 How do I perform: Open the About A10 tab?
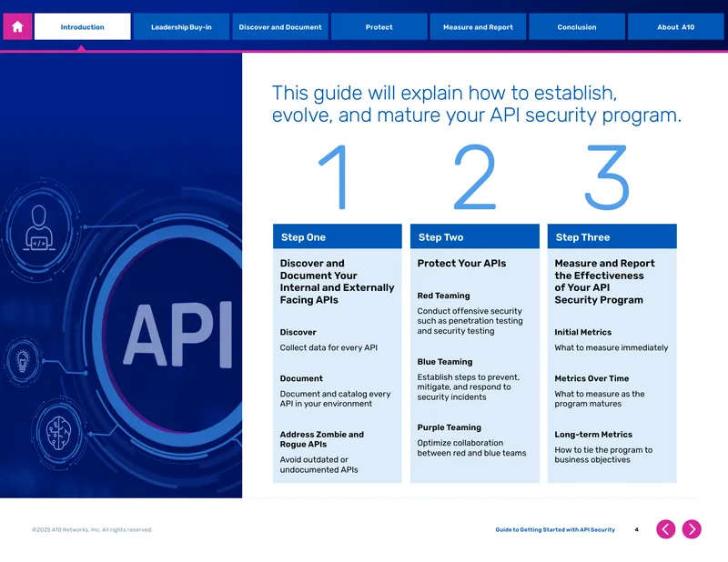pos(675,27)
